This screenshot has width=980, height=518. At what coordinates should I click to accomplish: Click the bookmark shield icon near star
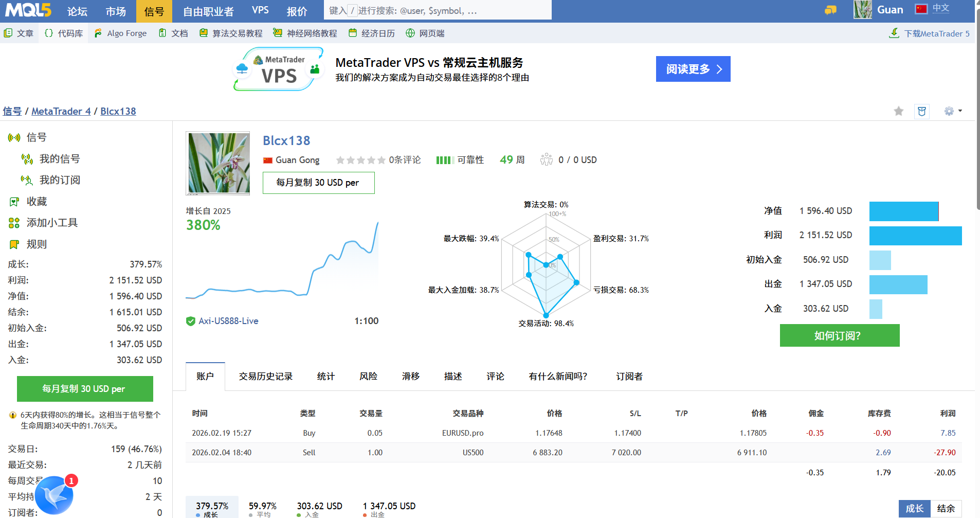click(921, 111)
